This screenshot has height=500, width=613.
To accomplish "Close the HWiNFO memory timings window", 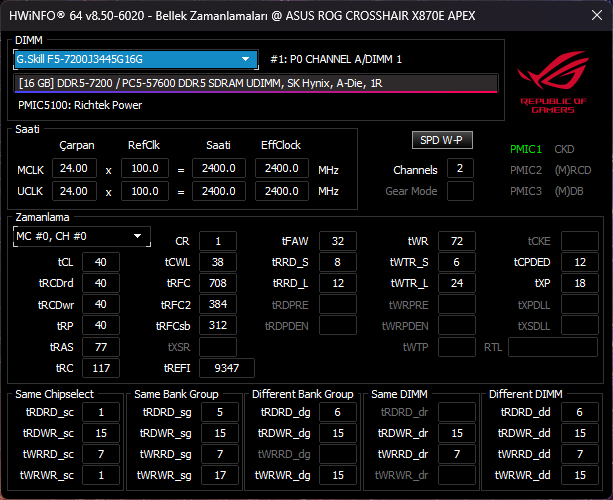I will [597, 15].
